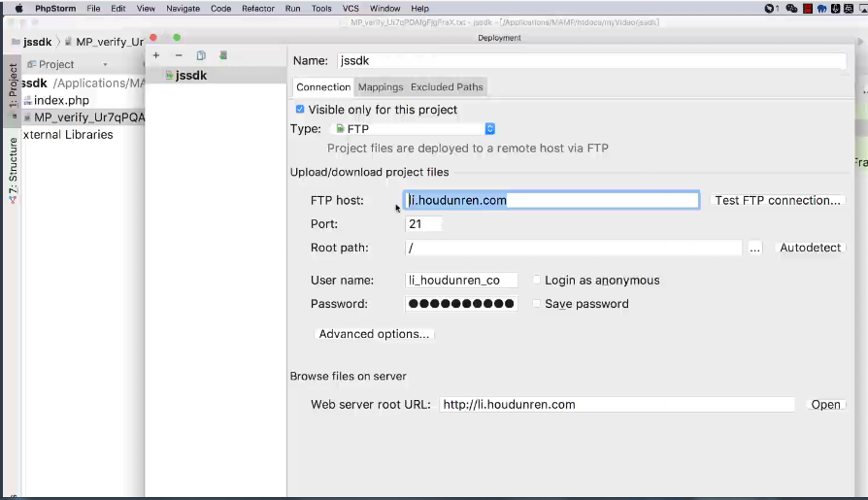Open the Navigate menu

184,9
